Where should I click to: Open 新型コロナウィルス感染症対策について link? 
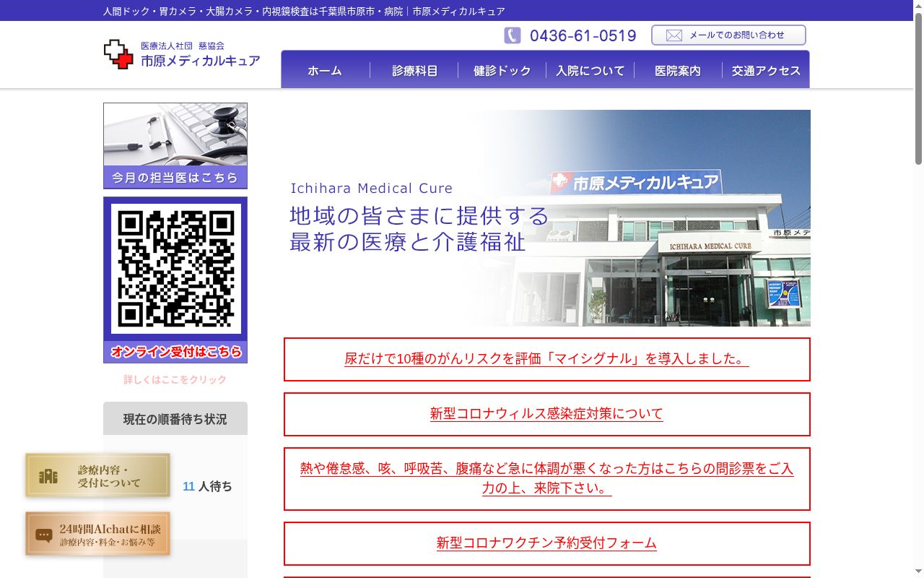(546, 414)
